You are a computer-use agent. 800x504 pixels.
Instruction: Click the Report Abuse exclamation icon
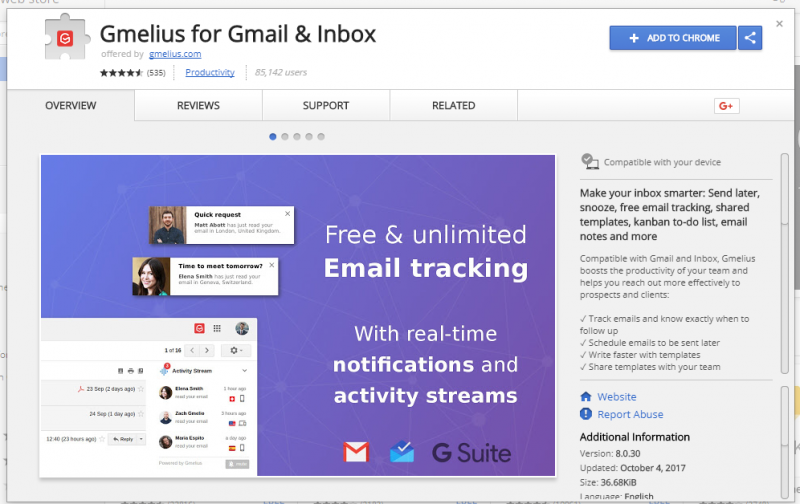(x=586, y=414)
